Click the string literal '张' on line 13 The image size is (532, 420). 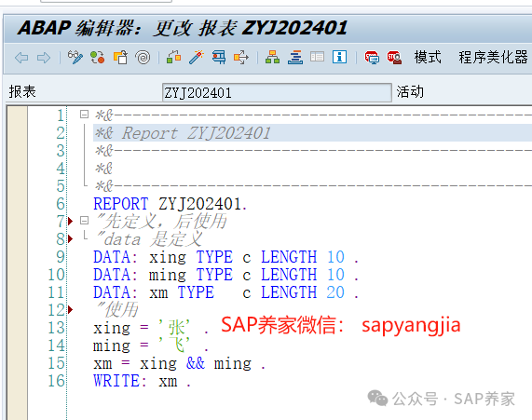(x=175, y=328)
